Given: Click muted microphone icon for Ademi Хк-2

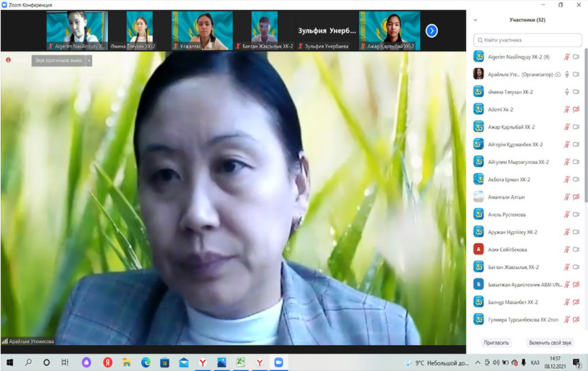Looking at the screenshot, I should pos(566,110).
